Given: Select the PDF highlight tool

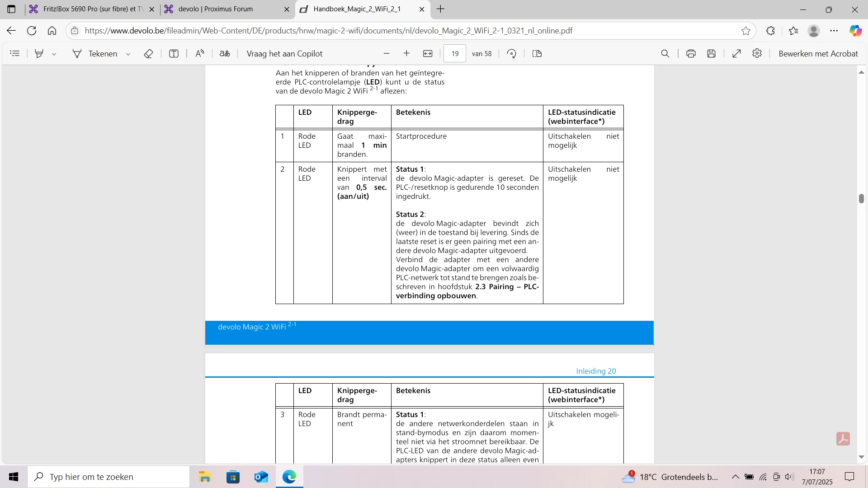Looking at the screenshot, I should click(39, 53).
